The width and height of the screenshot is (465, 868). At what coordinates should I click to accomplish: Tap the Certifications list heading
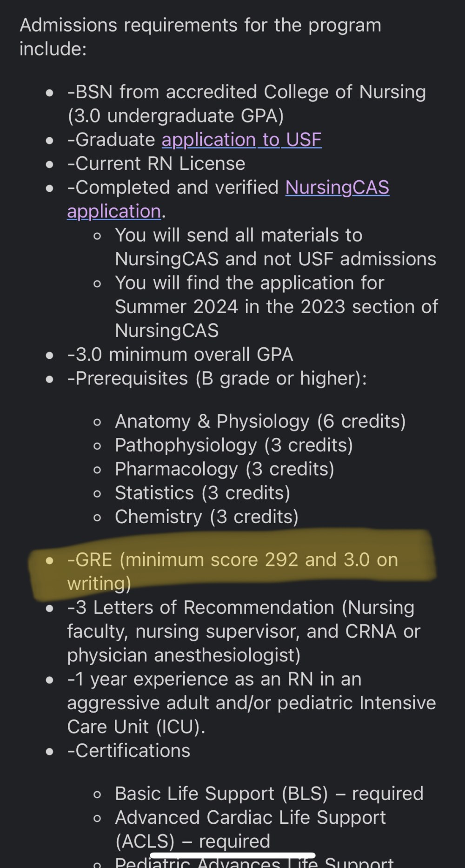(x=129, y=750)
